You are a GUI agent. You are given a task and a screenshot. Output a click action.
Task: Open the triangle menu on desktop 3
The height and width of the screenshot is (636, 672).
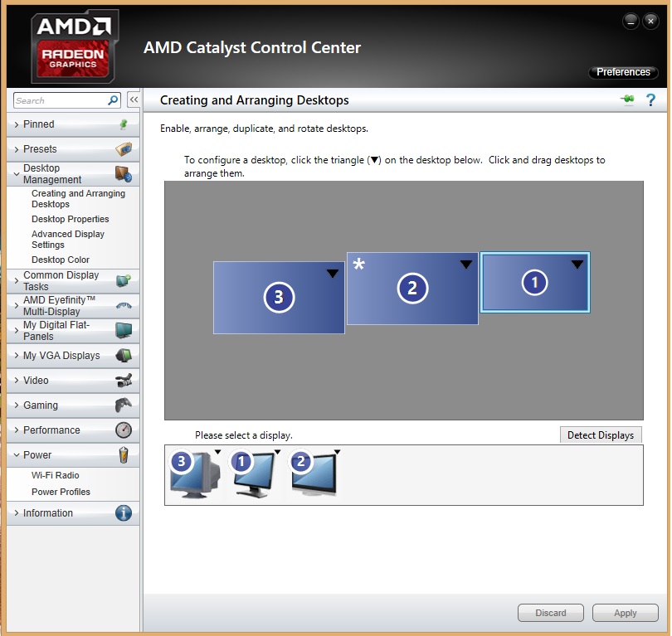click(x=333, y=274)
